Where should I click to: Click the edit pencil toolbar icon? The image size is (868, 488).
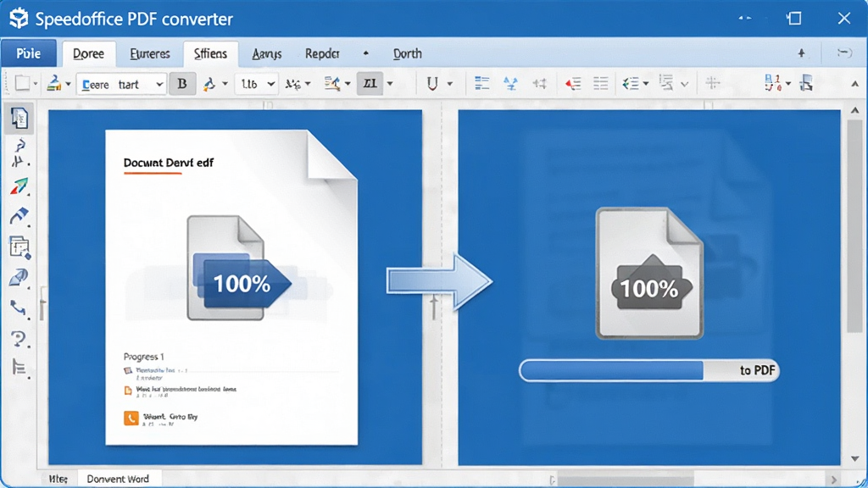click(332, 84)
